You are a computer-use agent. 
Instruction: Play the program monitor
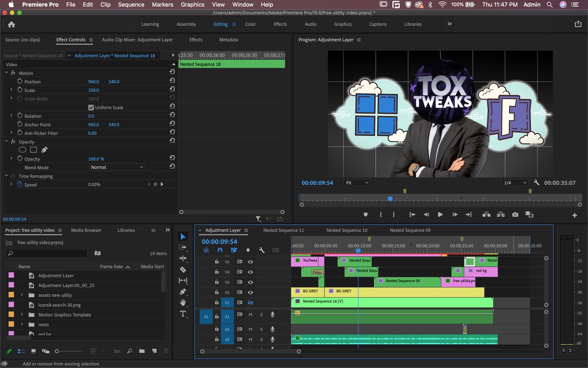(x=440, y=214)
